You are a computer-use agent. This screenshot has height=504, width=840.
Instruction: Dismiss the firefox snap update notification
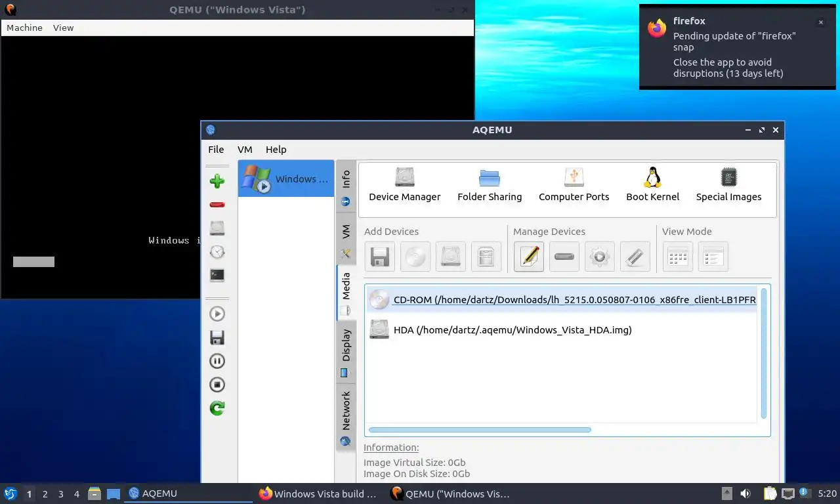[x=820, y=22]
